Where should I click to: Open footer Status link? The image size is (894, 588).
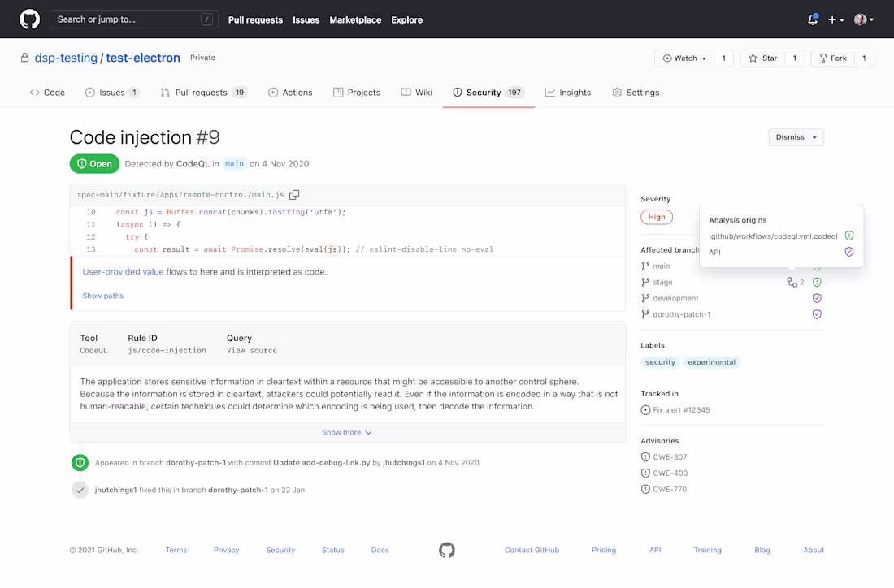click(x=333, y=551)
